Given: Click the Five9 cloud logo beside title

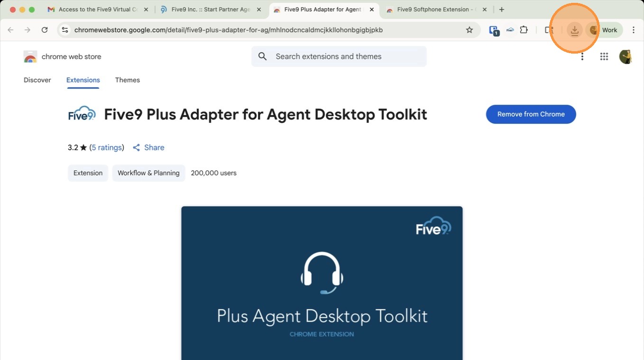Looking at the screenshot, I should [x=82, y=114].
